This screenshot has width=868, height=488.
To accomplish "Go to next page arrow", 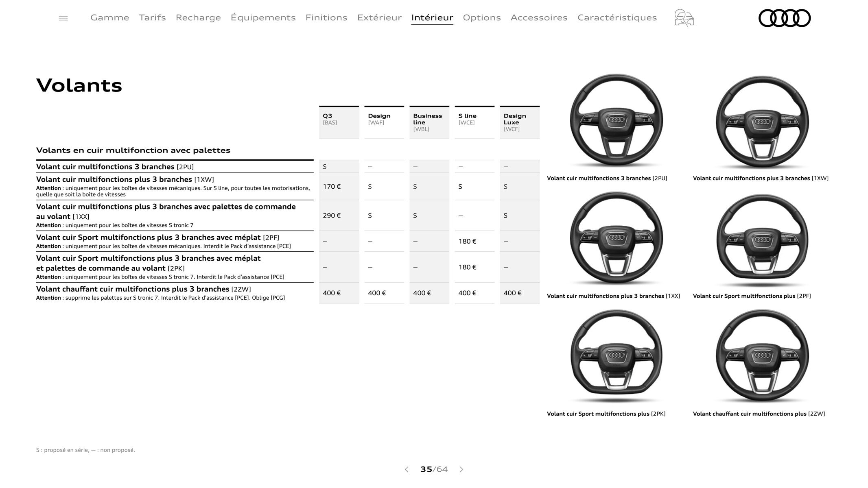I will tap(461, 469).
